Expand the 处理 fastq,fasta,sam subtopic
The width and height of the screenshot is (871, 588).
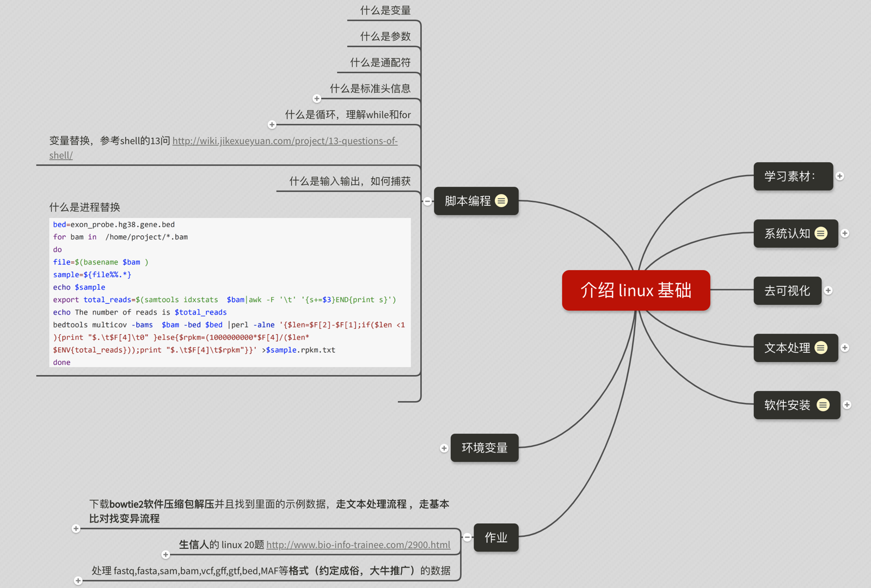pyautogui.click(x=78, y=581)
